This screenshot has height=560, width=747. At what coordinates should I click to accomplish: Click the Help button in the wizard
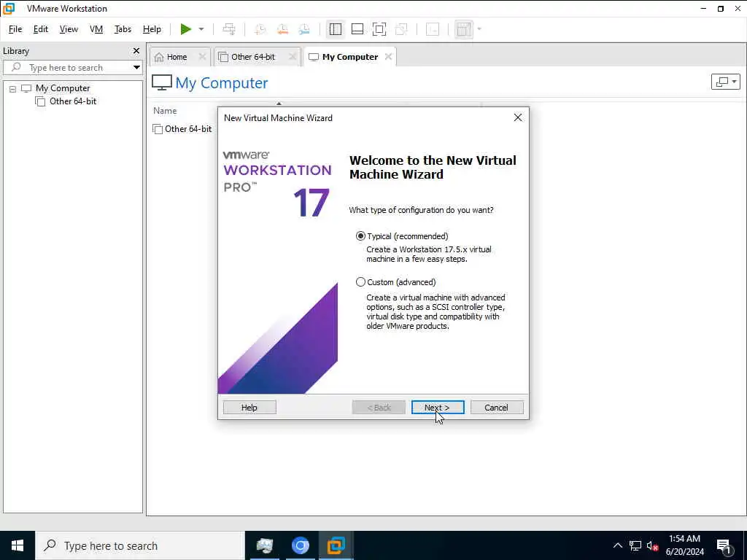tap(249, 408)
